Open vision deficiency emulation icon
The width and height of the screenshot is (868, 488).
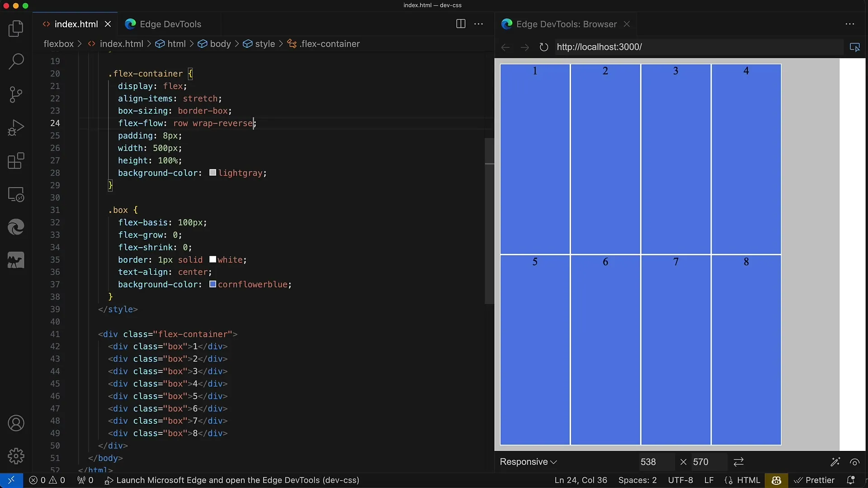point(854,462)
